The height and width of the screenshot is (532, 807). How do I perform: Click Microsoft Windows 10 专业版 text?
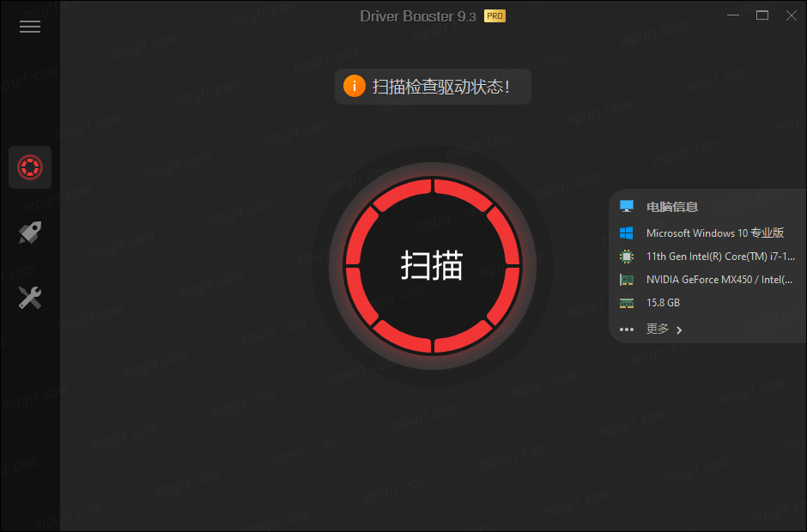point(715,233)
